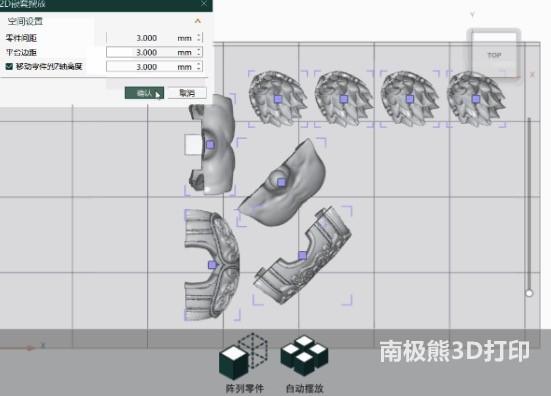Close the 2D嵌套摆放 dialog
The image size is (551, 396).
click(x=204, y=4)
